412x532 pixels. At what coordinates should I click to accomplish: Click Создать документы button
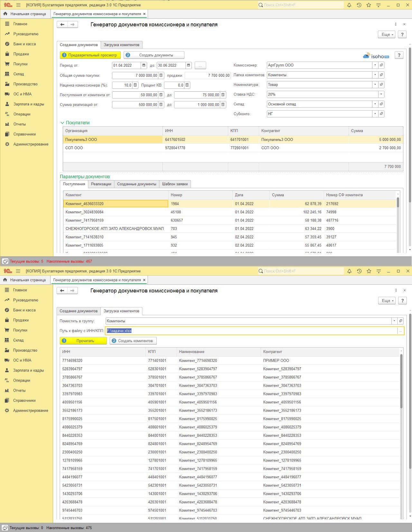click(x=154, y=55)
